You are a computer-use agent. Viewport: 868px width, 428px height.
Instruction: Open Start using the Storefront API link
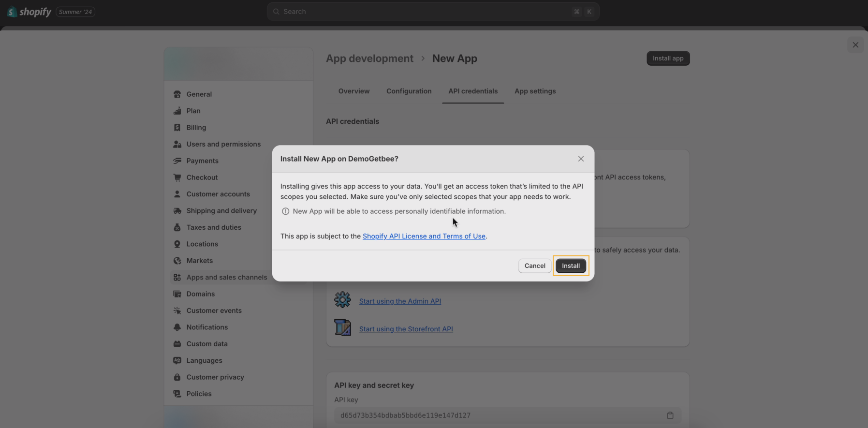[x=406, y=329]
